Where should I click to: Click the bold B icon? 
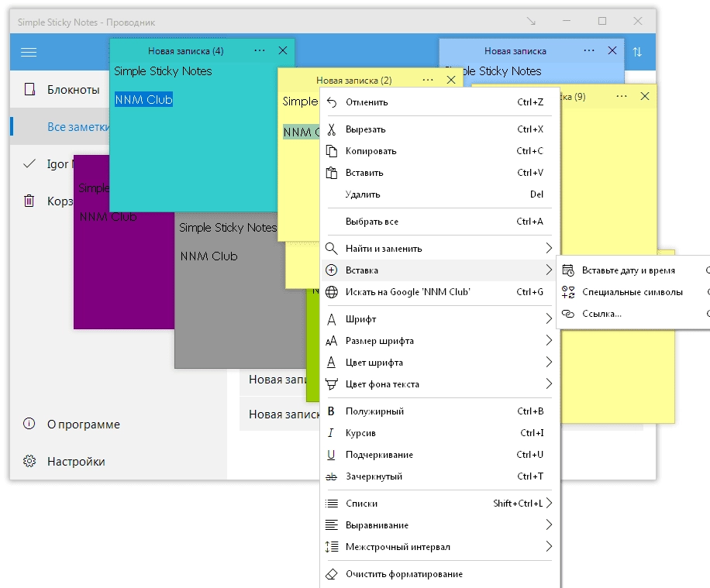(x=331, y=411)
